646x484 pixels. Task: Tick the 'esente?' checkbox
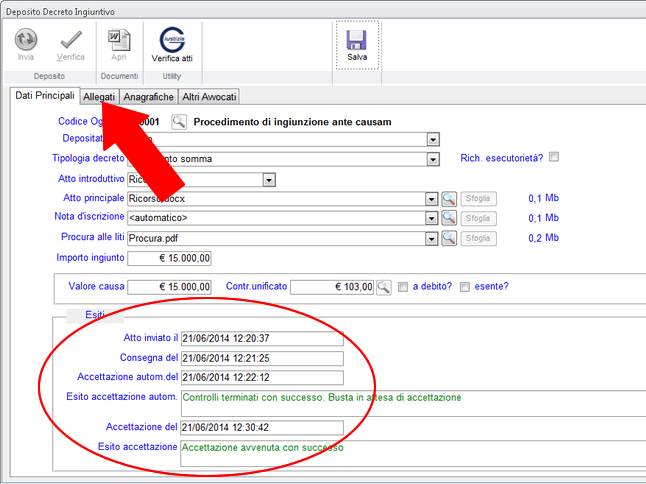(465, 287)
